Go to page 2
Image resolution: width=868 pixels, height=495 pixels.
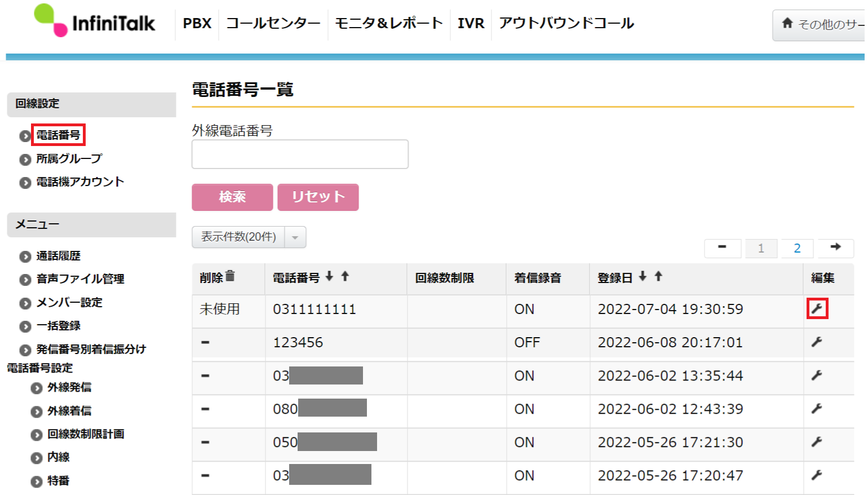797,248
